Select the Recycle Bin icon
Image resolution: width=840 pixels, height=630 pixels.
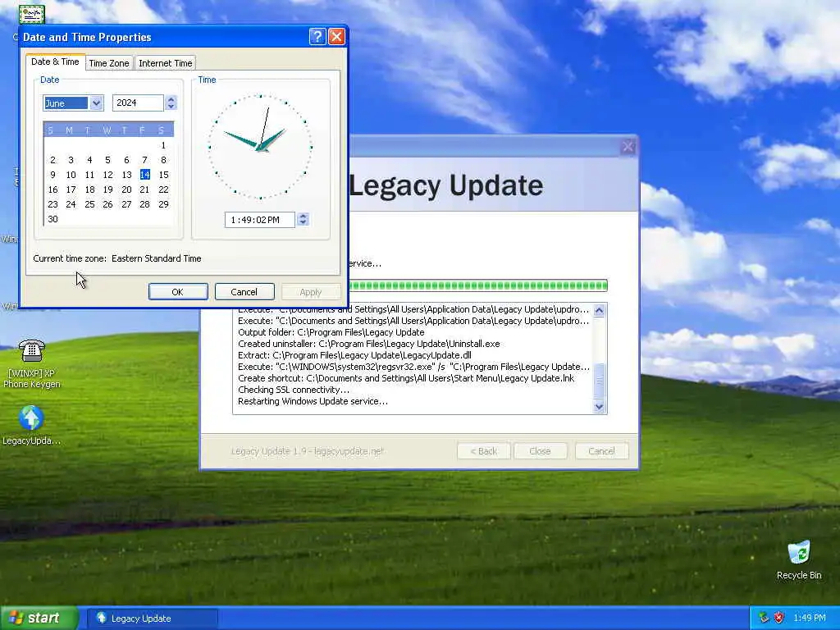point(799,559)
